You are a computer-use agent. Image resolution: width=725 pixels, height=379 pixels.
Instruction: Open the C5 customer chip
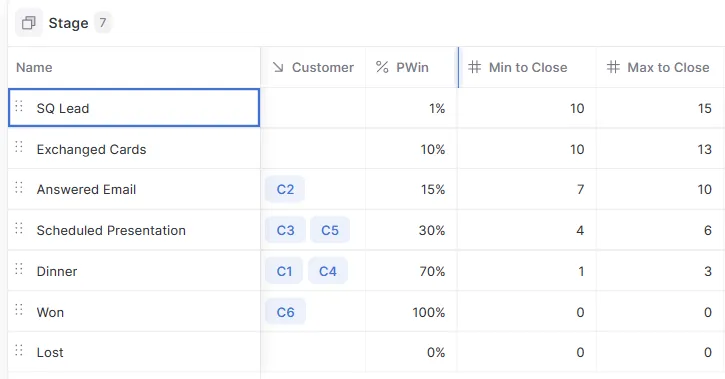pyautogui.click(x=330, y=230)
